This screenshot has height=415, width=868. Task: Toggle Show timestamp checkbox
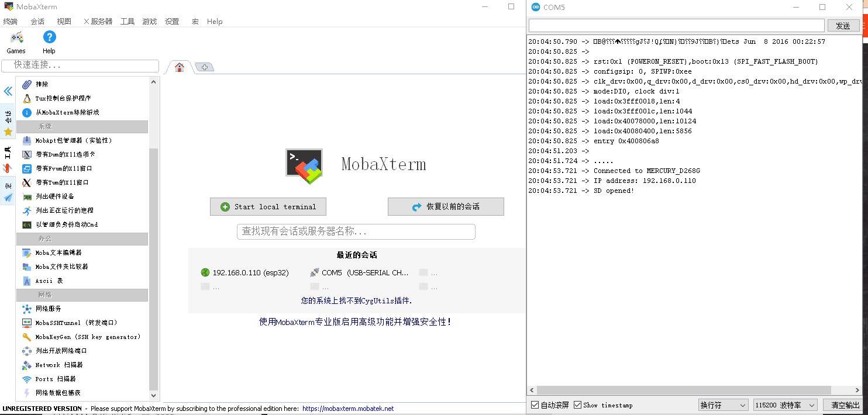603,405
